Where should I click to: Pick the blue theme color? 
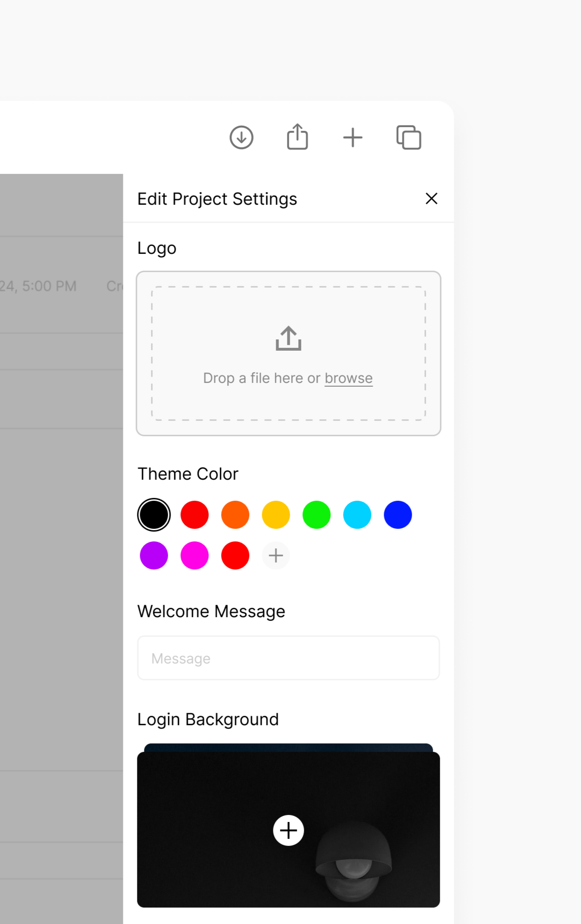tap(398, 515)
